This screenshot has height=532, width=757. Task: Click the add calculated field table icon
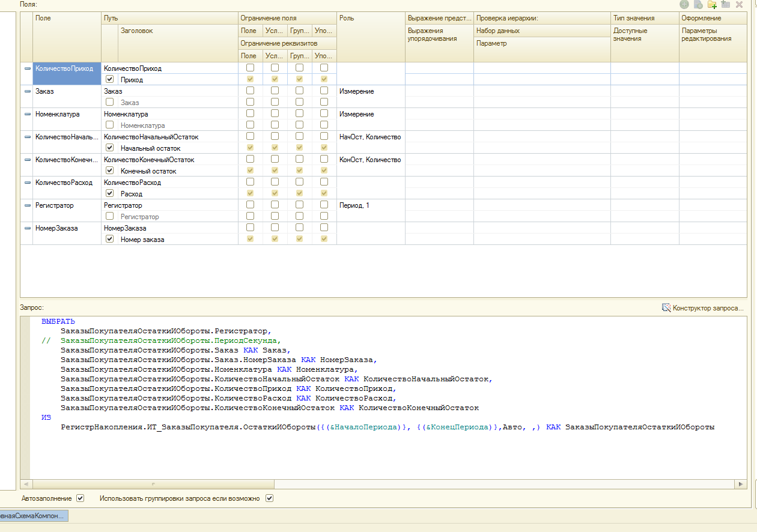pyautogui.click(x=726, y=4)
